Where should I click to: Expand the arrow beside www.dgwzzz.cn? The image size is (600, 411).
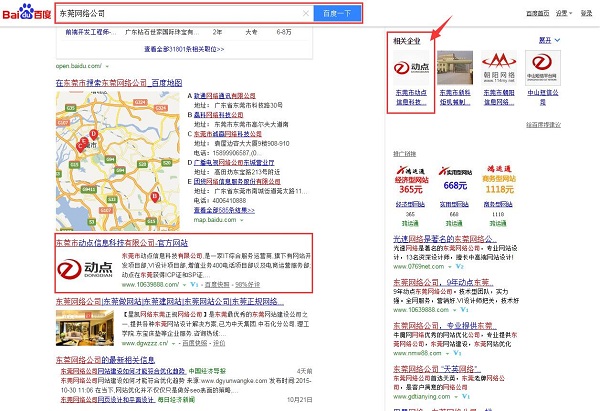click(173, 343)
